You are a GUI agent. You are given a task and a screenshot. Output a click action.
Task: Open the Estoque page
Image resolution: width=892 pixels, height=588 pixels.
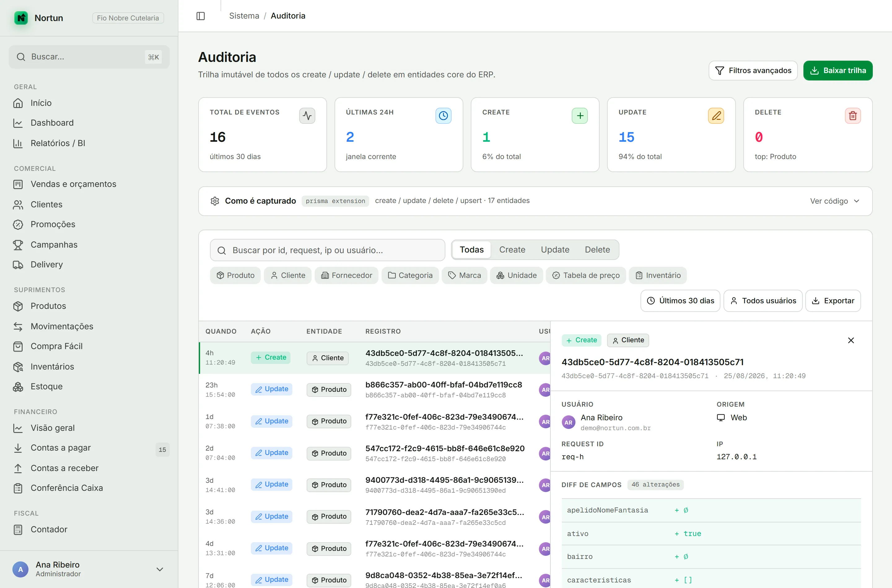point(89,386)
